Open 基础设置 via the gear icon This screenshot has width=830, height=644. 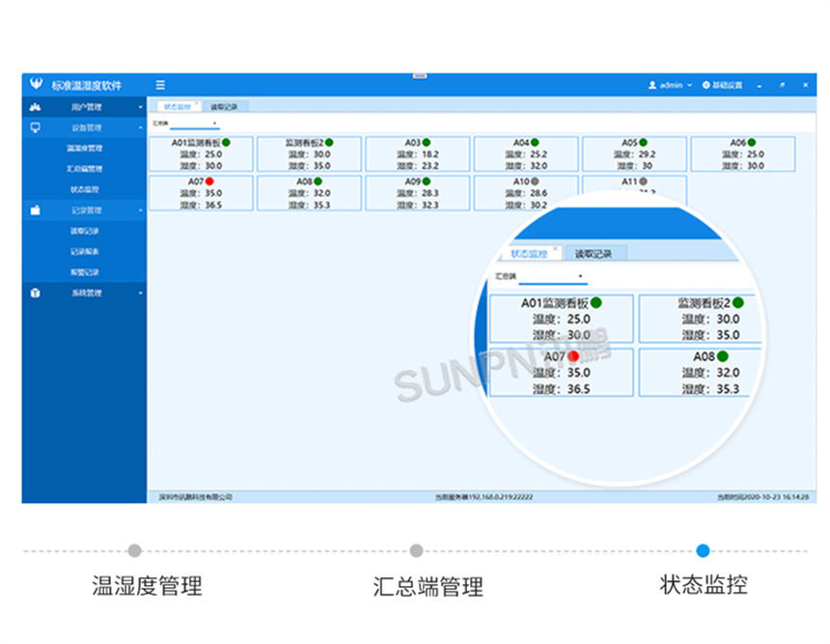click(x=705, y=85)
